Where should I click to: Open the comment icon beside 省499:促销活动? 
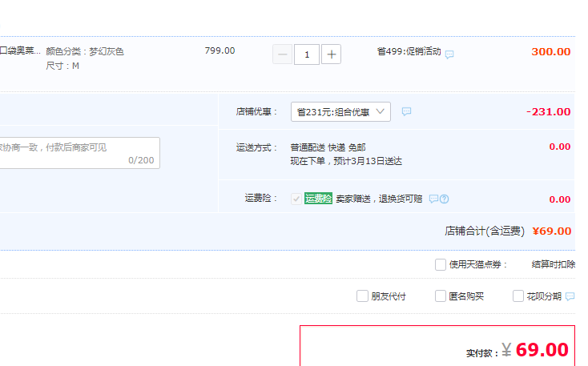pos(449,54)
